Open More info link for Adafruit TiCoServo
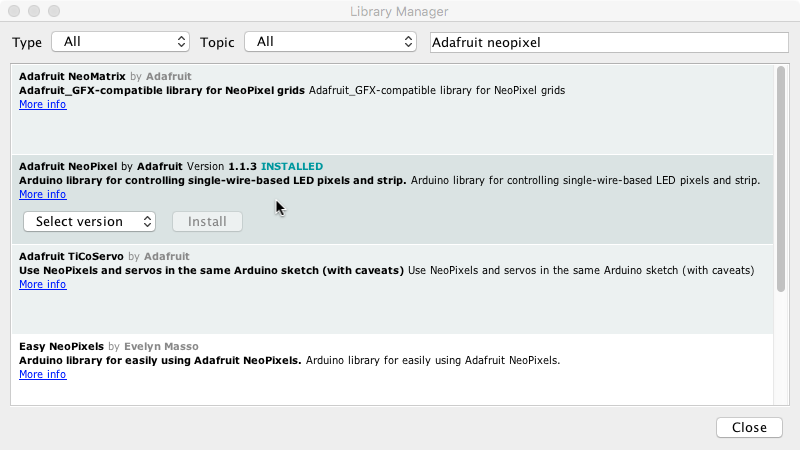This screenshot has width=800, height=450. tap(42, 284)
